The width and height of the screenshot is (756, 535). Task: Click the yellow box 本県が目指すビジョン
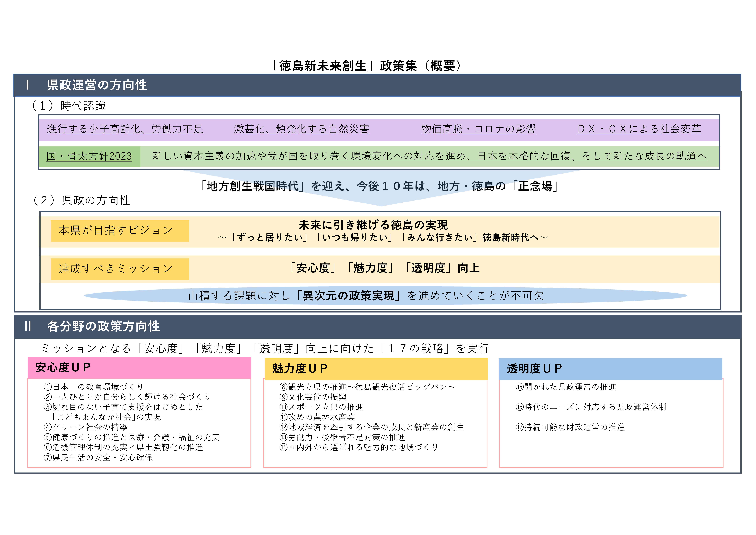point(120,231)
